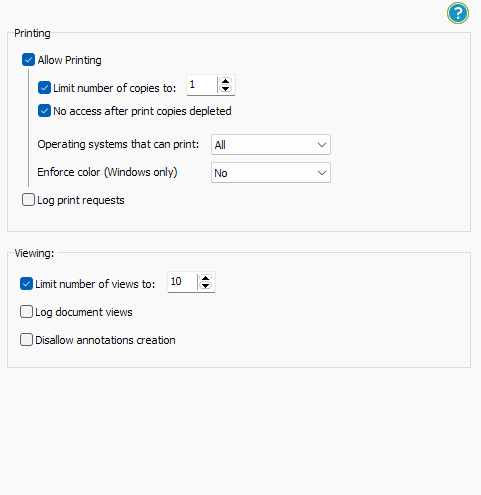Click the Allow Printing label text

[x=69, y=60]
